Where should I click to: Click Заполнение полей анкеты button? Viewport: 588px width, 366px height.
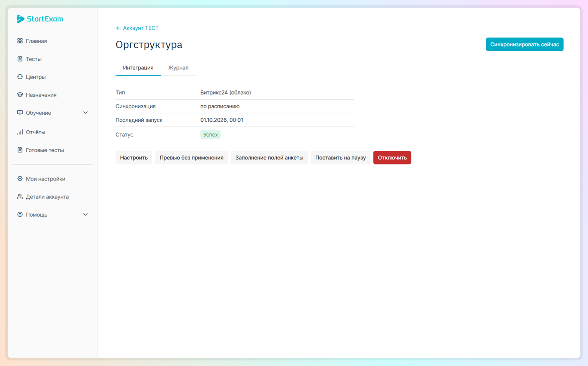[x=269, y=157]
